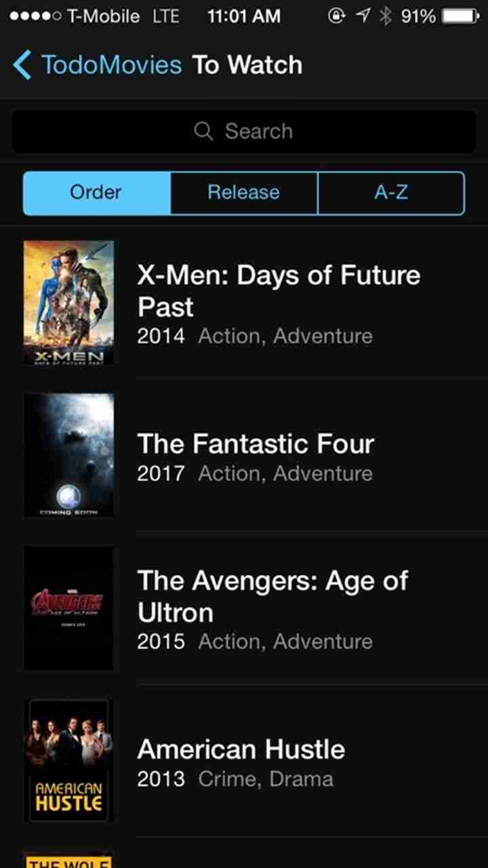Select the Order sort segment

(96, 193)
